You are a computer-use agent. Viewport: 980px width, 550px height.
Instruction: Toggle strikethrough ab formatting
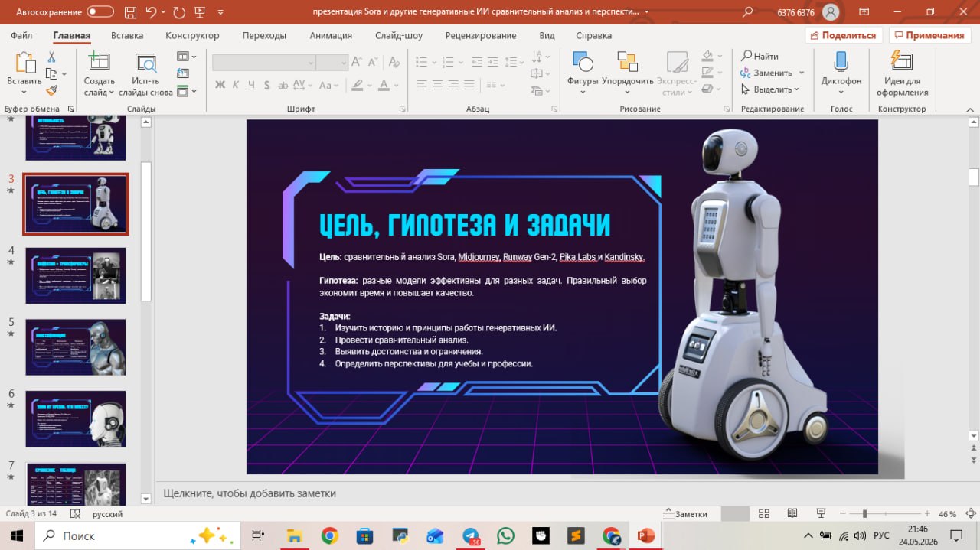[x=285, y=86]
